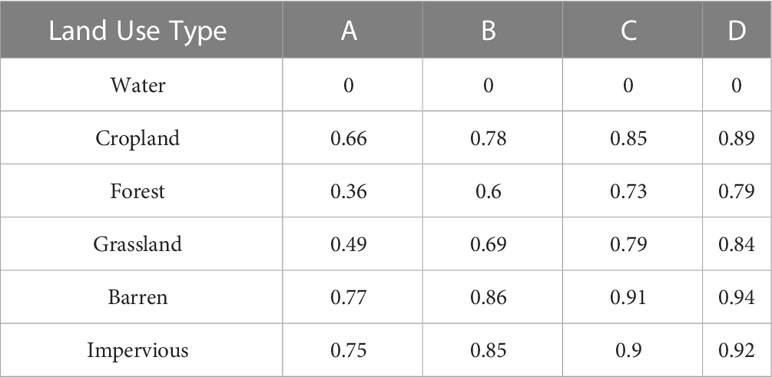Click the Barren row label
The height and width of the screenshot is (377, 772).
click(138, 298)
